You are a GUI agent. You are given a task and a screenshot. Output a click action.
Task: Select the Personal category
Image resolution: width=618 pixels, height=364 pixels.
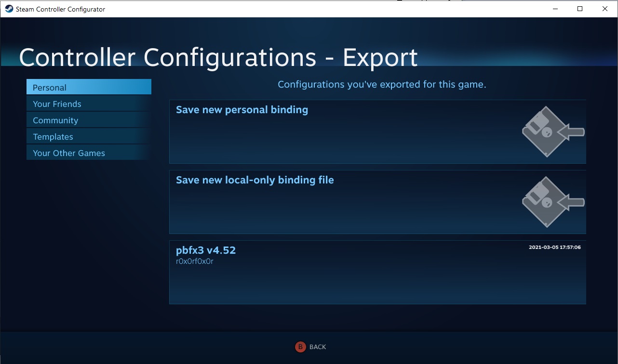point(89,87)
